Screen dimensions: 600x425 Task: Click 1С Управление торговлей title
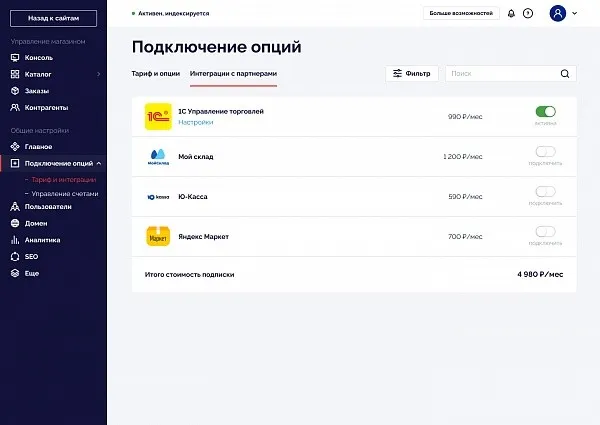pos(221,111)
